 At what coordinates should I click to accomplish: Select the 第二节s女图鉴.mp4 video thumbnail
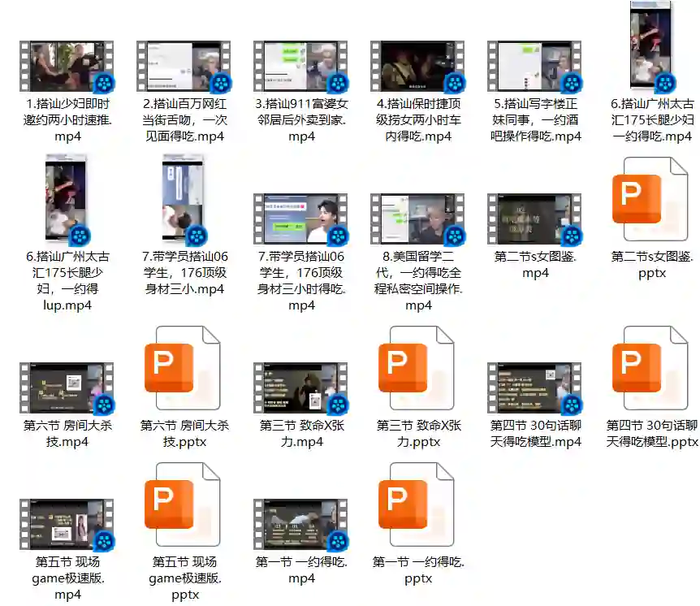click(x=534, y=219)
